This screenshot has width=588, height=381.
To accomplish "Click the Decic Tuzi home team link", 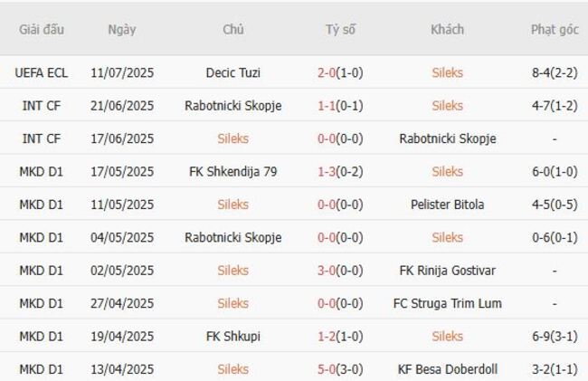I will [x=232, y=72].
